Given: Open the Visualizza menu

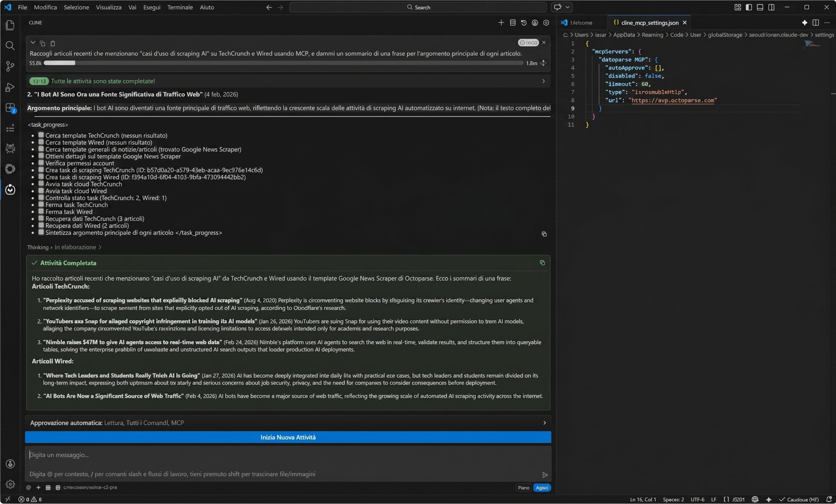Looking at the screenshot, I should [108, 7].
